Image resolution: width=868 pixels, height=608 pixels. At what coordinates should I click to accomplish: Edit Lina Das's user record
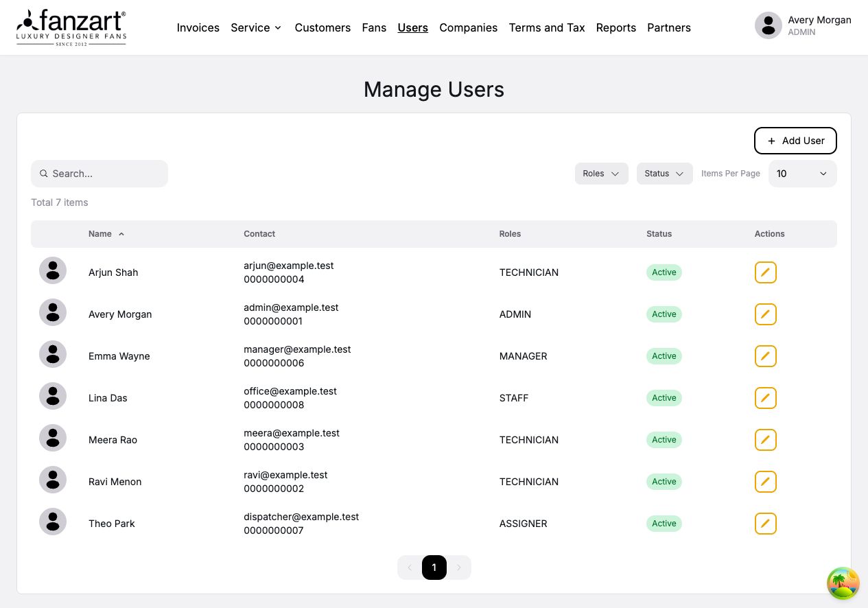coord(766,398)
